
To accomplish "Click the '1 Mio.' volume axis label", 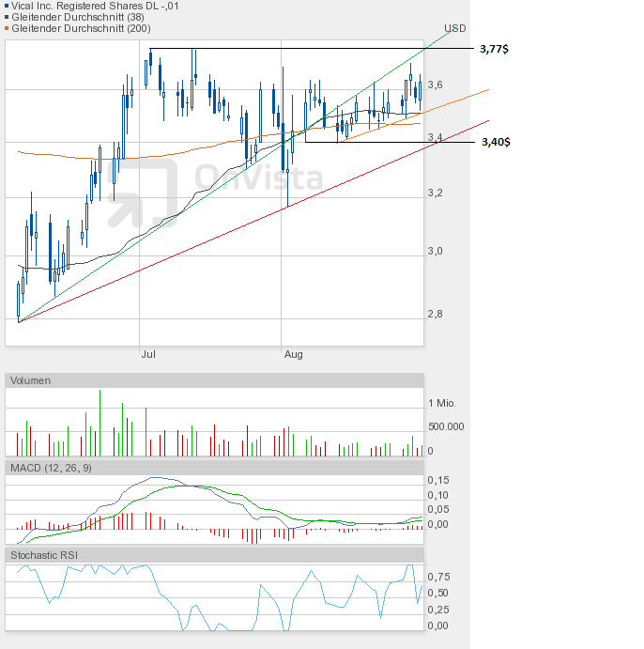I will [442, 403].
